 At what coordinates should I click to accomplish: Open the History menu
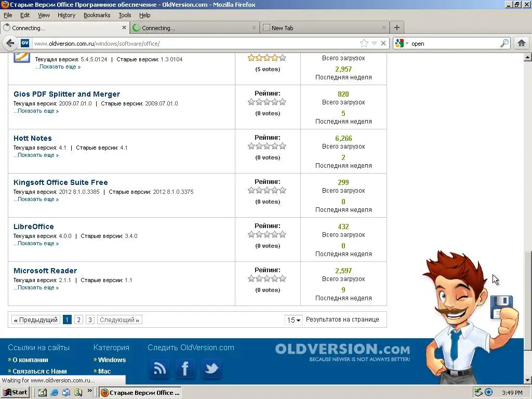(x=66, y=15)
